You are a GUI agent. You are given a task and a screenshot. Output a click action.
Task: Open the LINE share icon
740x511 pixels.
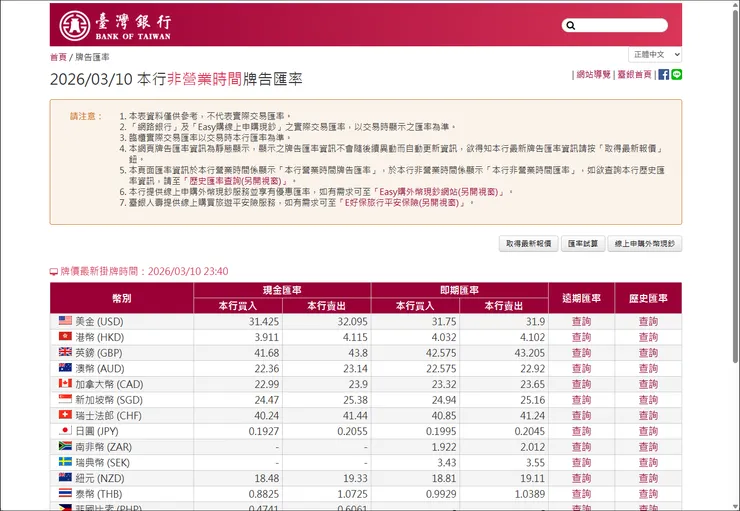(676, 75)
